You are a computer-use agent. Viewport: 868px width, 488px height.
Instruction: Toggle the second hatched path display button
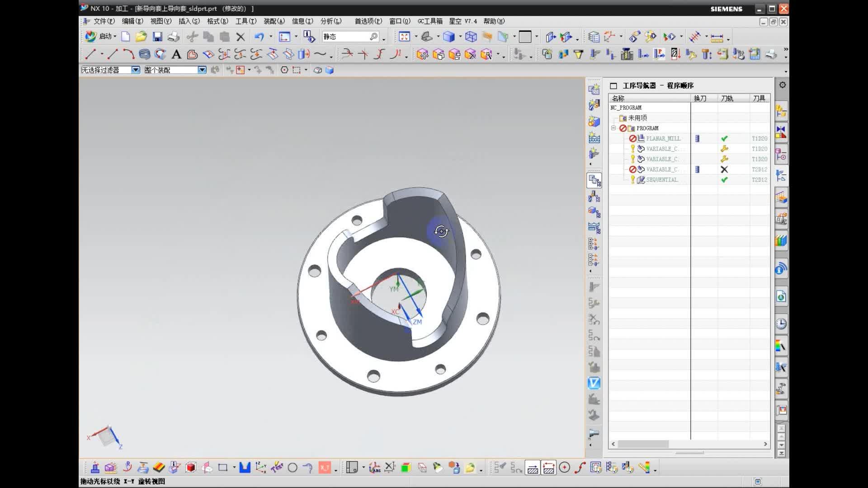549,468
